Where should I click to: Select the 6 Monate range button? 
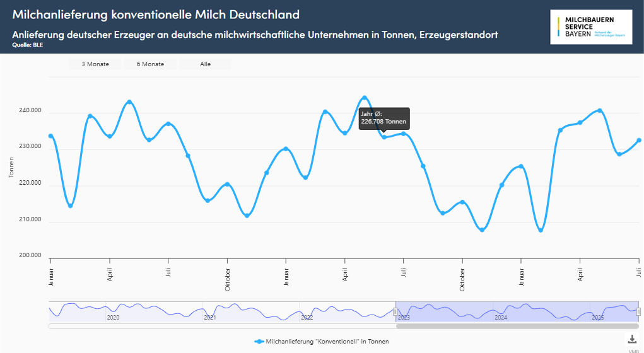(150, 64)
